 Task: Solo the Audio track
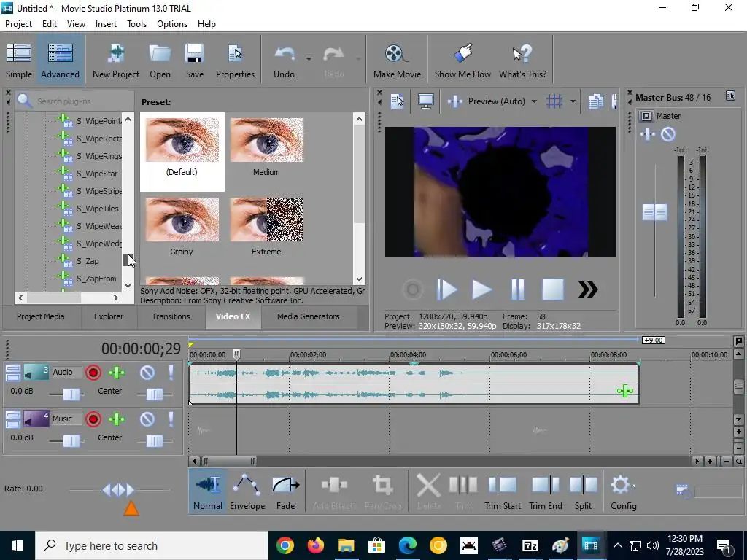click(171, 373)
